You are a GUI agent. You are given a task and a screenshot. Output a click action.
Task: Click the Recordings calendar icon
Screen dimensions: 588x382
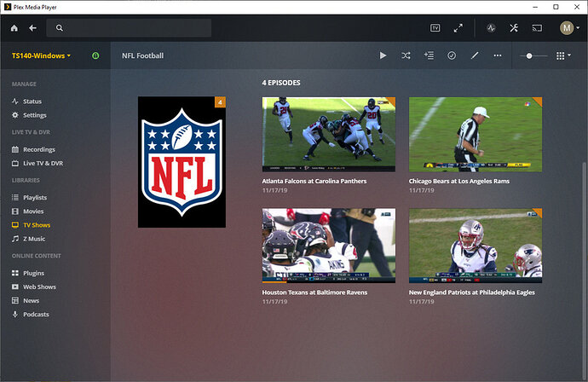15,149
